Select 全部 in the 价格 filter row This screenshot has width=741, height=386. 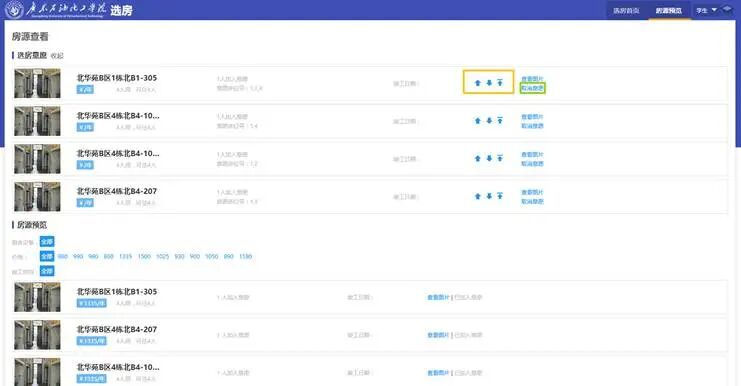tap(47, 257)
